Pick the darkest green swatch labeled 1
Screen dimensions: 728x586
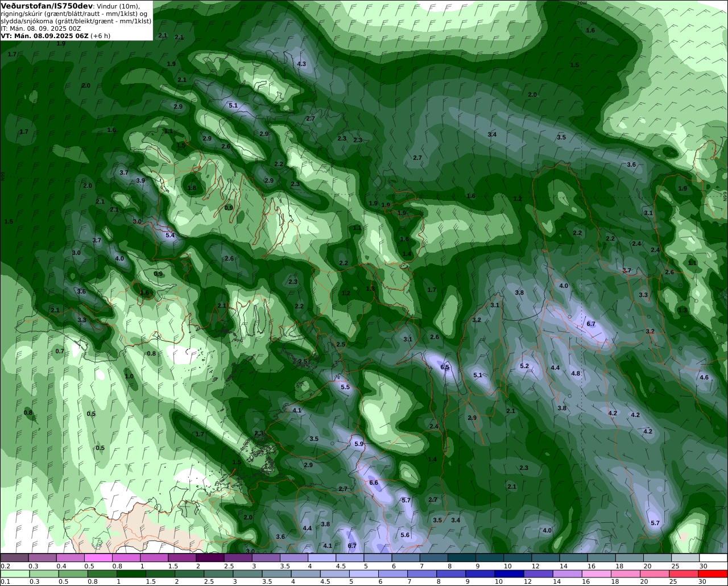point(131,573)
